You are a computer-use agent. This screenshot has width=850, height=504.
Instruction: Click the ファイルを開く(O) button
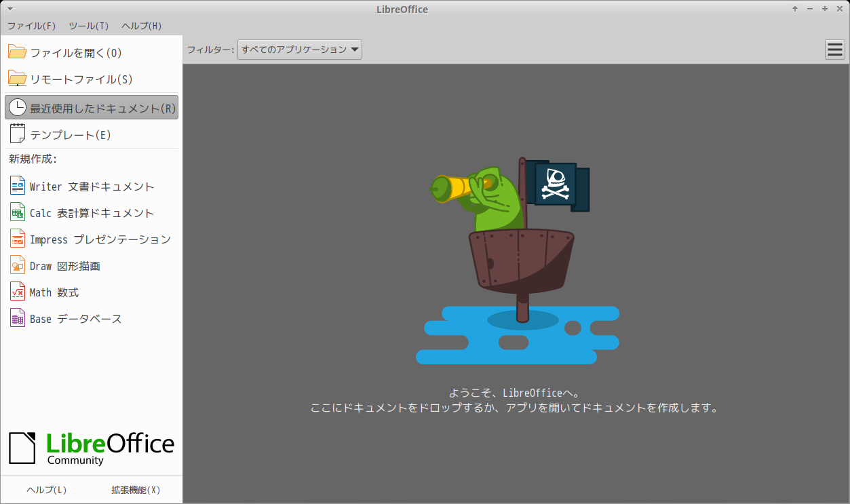[x=92, y=52]
